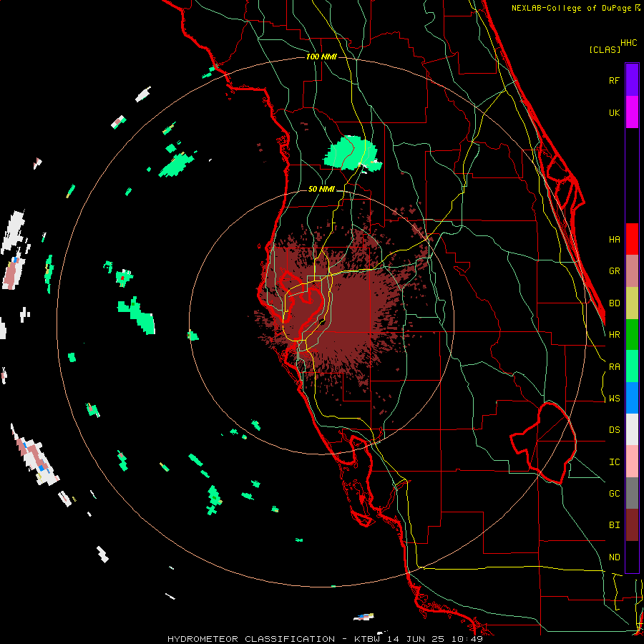The width and height of the screenshot is (644, 644).
Task: Click the UK magenta legend swatch
Action: tap(632, 112)
